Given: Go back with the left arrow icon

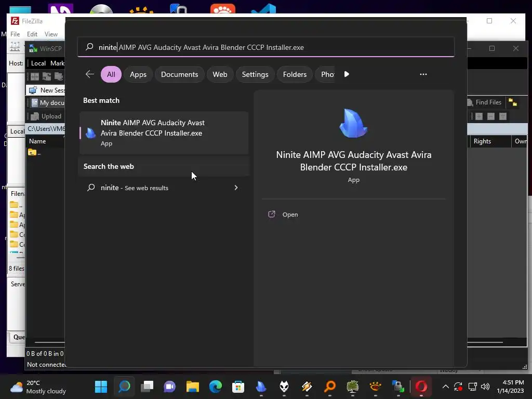Looking at the screenshot, I should pyautogui.click(x=89, y=74).
